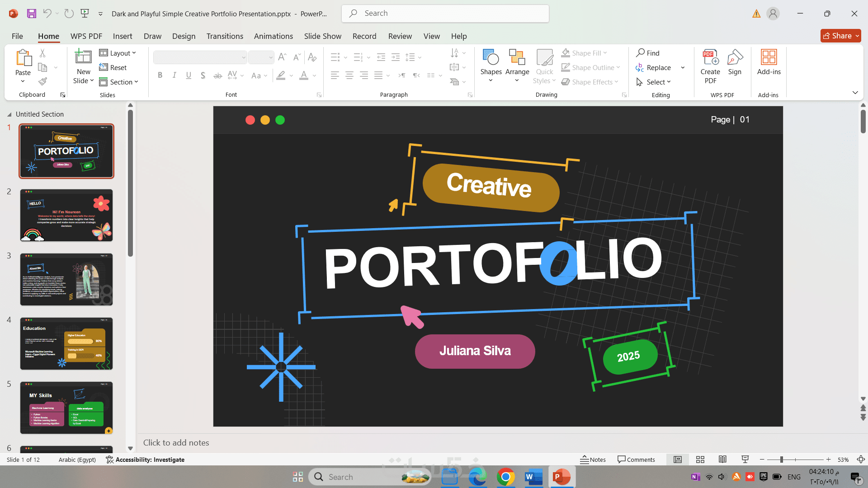Click the Share button

click(840, 36)
